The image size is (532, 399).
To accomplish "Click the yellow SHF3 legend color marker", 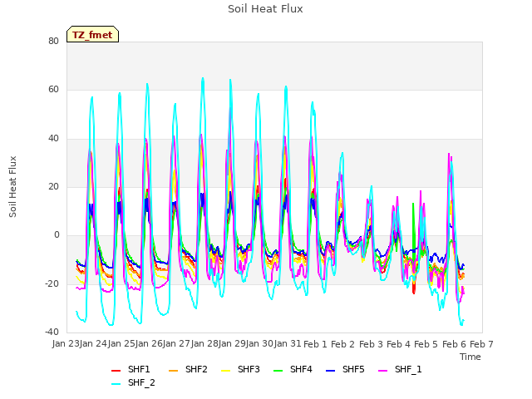I will (x=225, y=371).
